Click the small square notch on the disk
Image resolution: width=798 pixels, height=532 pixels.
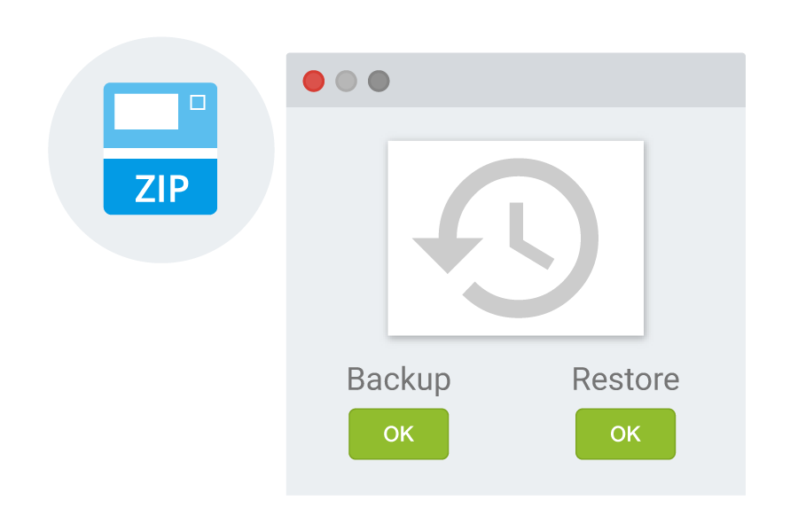(x=198, y=102)
